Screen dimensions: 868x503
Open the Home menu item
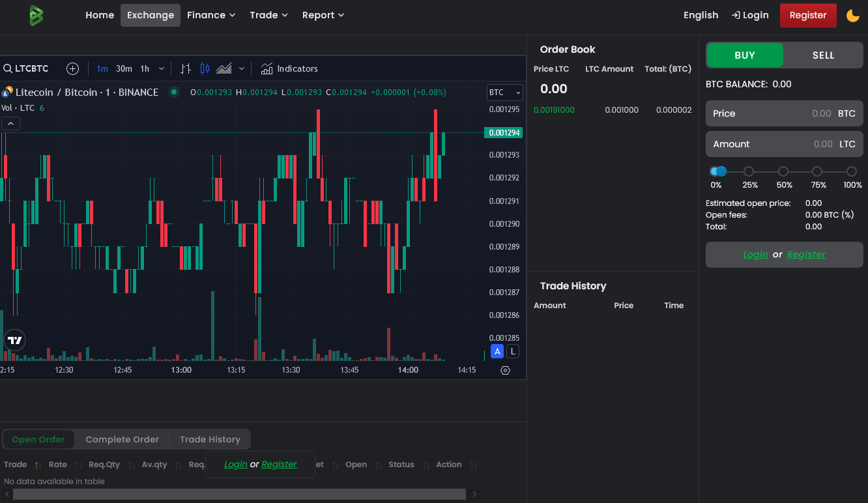pyautogui.click(x=100, y=15)
